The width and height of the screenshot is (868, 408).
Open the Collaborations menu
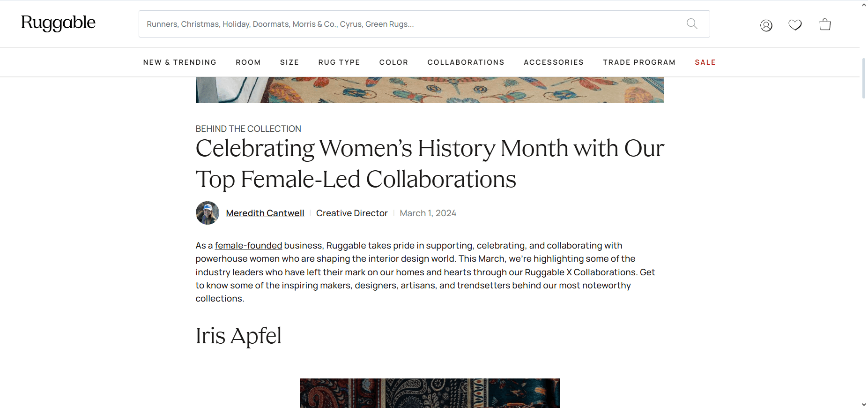pyautogui.click(x=466, y=62)
